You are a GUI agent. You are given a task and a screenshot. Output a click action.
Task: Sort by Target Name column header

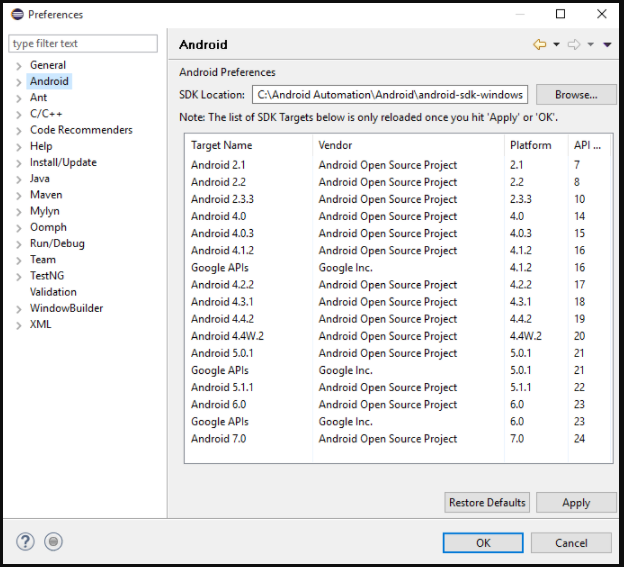[x=249, y=145]
